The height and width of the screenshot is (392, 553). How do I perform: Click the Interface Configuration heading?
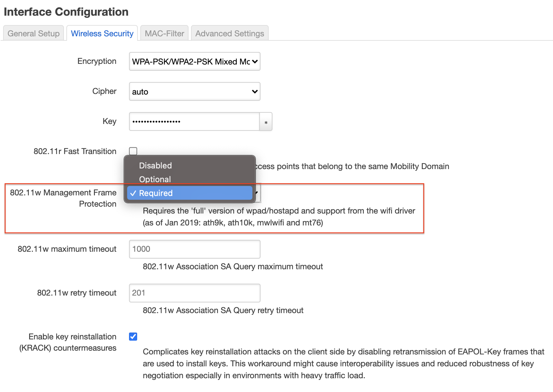pos(66,12)
